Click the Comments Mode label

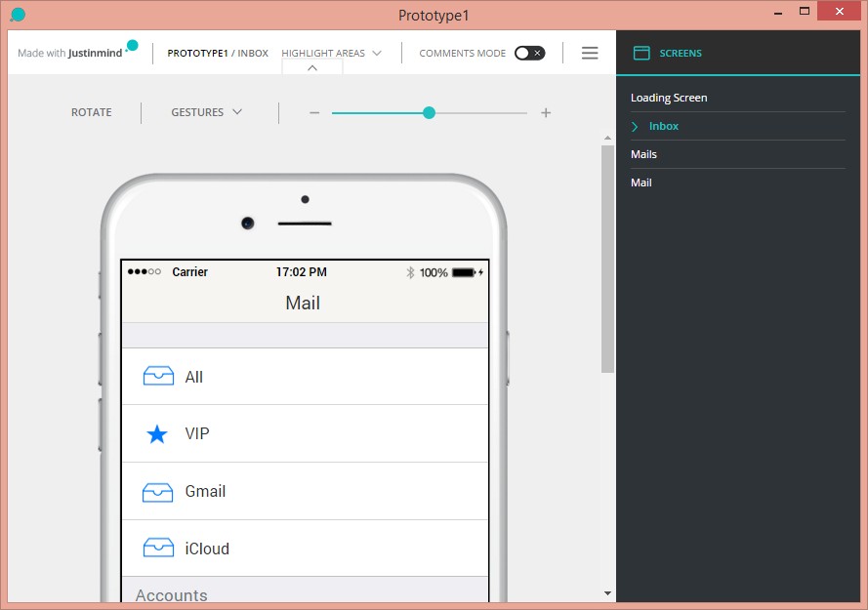(x=462, y=53)
